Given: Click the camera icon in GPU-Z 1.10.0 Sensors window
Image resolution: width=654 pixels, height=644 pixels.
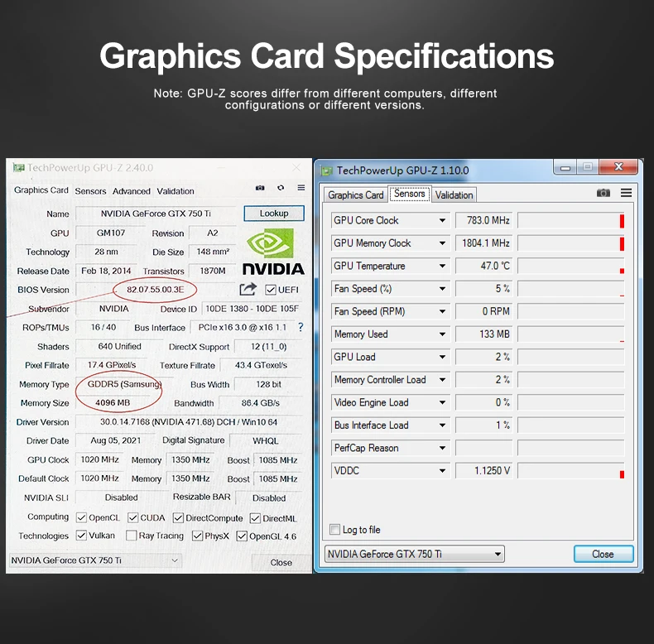Looking at the screenshot, I should coord(604,193).
